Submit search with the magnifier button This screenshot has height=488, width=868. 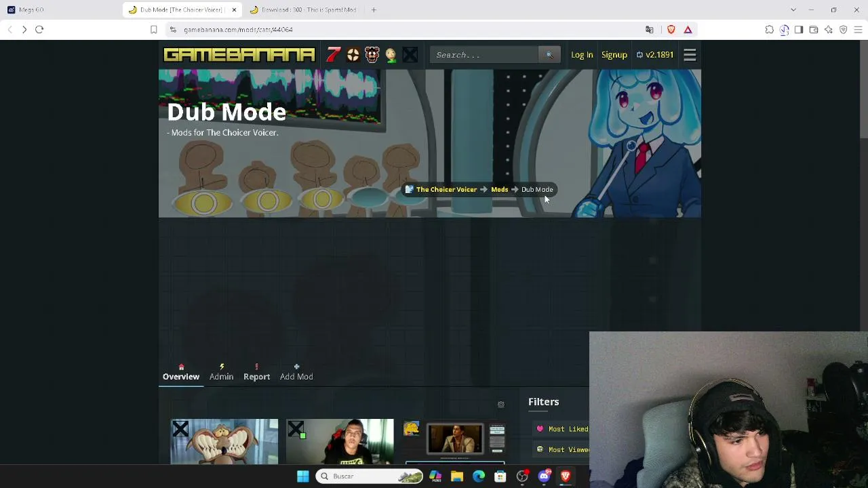coord(549,55)
